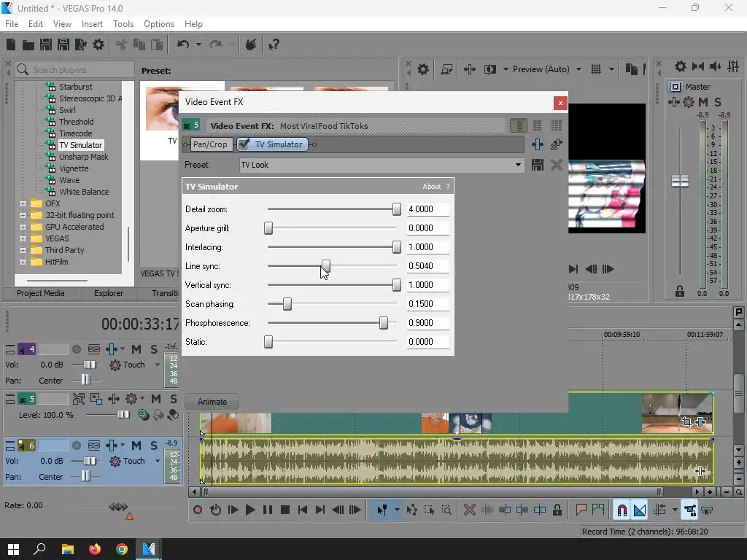Delete preset X icon in FX window
747x560 pixels.
point(556,166)
